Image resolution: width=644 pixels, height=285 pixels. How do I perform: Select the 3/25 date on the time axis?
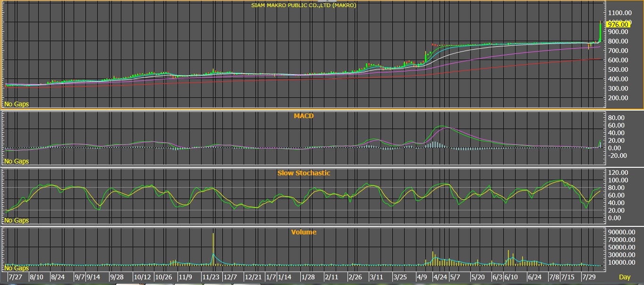(400, 276)
